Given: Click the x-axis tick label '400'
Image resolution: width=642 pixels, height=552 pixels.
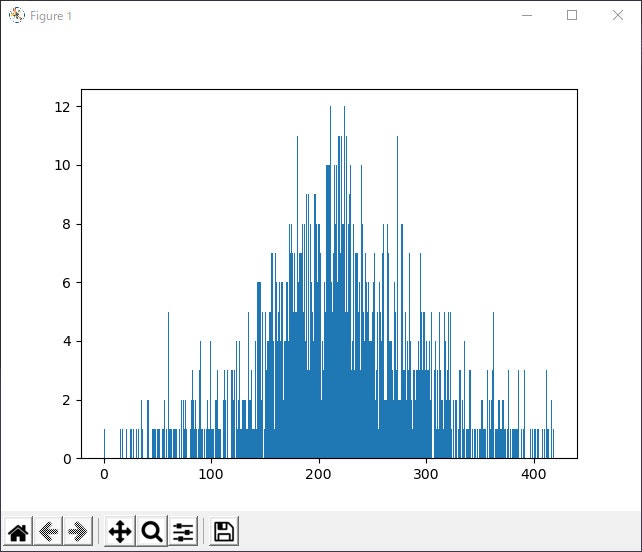Looking at the screenshot, I should click(533, 474).
